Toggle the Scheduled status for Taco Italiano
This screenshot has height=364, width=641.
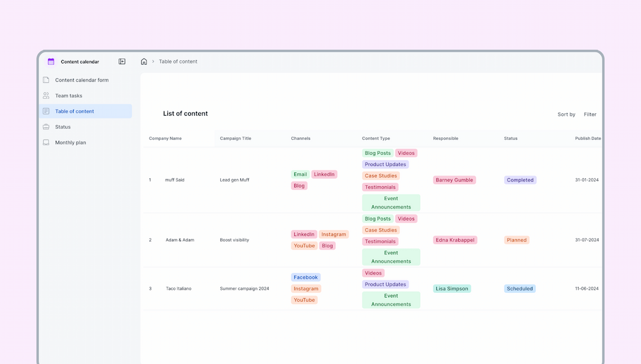[x=519, y=288]
